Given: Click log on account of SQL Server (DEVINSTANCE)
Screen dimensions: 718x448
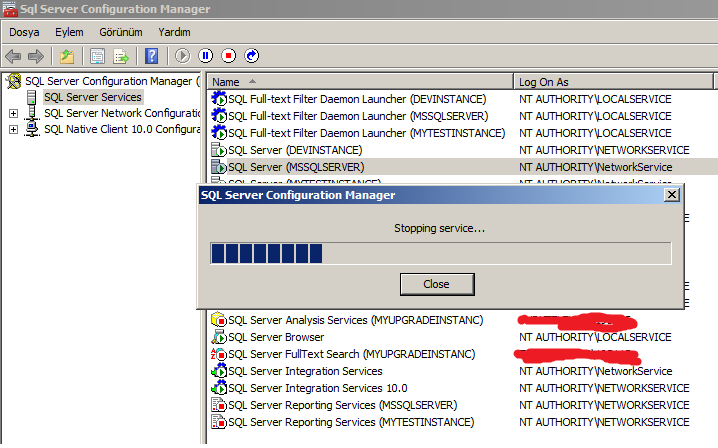Looking at the screenshot, I should (604, 150).
